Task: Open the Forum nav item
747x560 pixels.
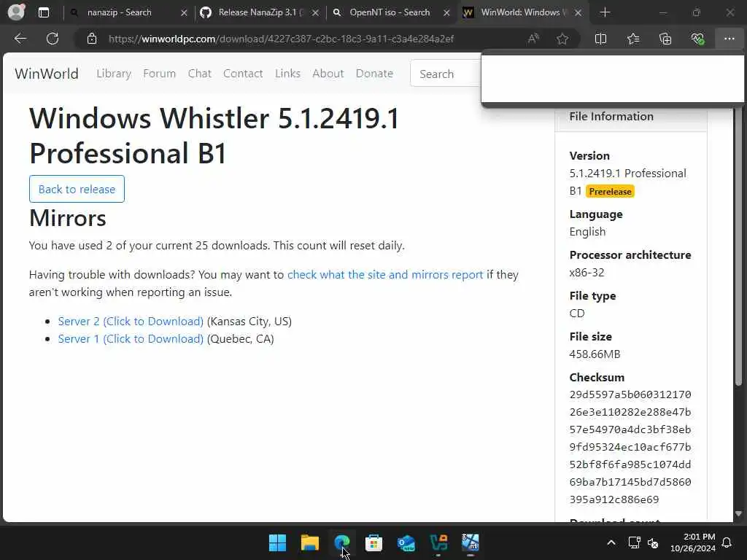Action: (160, 74)
